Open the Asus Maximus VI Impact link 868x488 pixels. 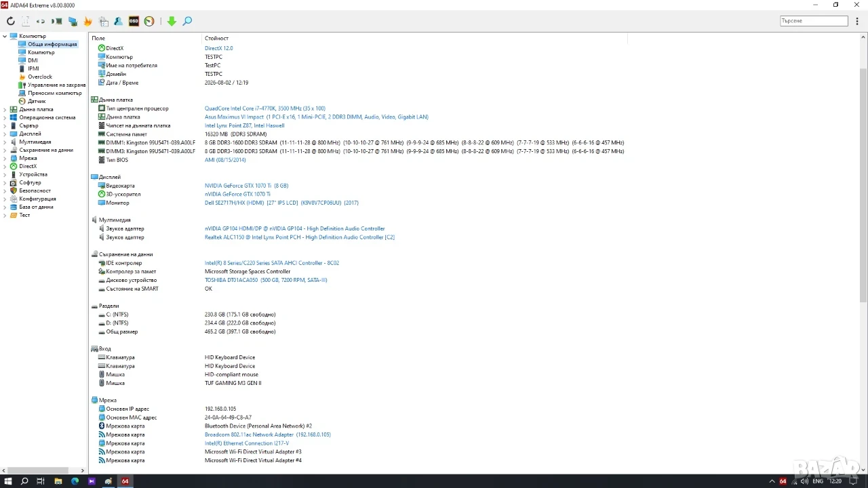(317, 117)
